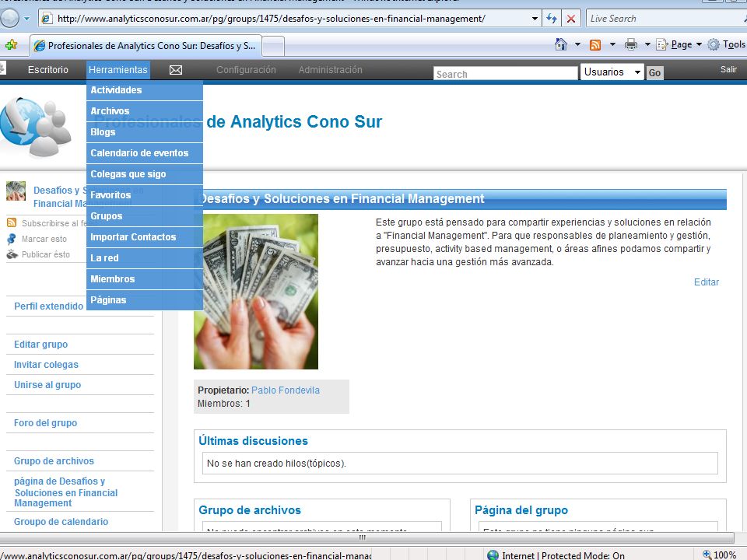Click the Editar link for group description
747x560 pixels.
[706, 282]
